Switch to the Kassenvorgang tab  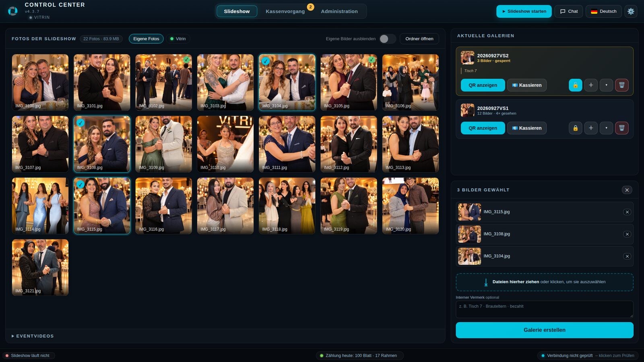click(285, 11)
